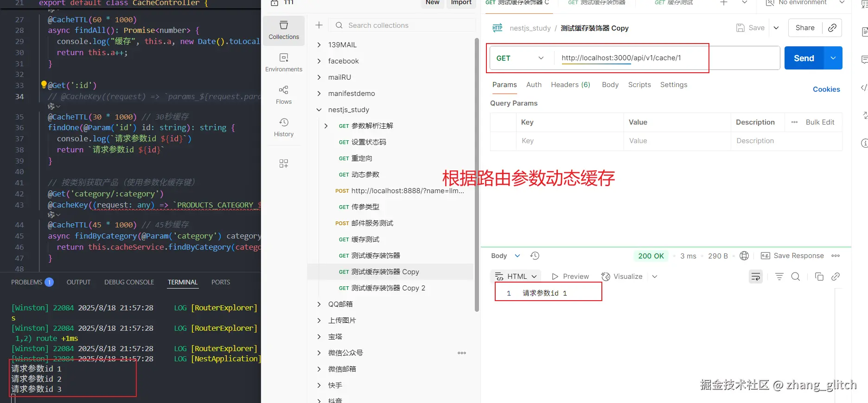Toggle the wrap lines icon in response
868x403 pixels.
pos(756,277)
